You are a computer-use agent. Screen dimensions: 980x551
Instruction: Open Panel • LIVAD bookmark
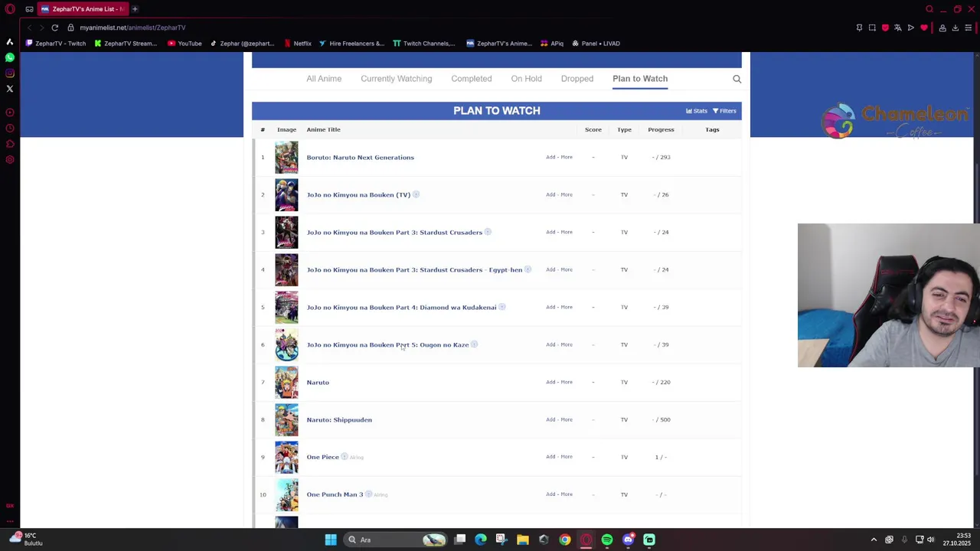[x=596, y=44]
